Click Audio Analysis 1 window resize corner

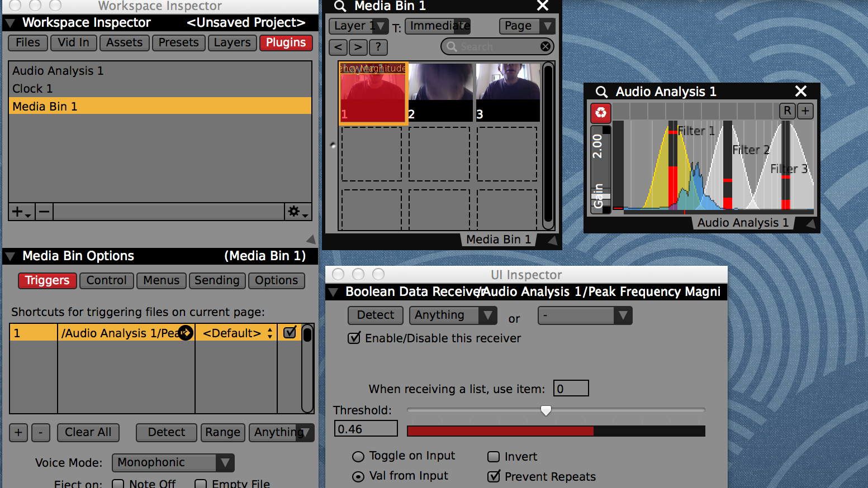pos(810,223)
